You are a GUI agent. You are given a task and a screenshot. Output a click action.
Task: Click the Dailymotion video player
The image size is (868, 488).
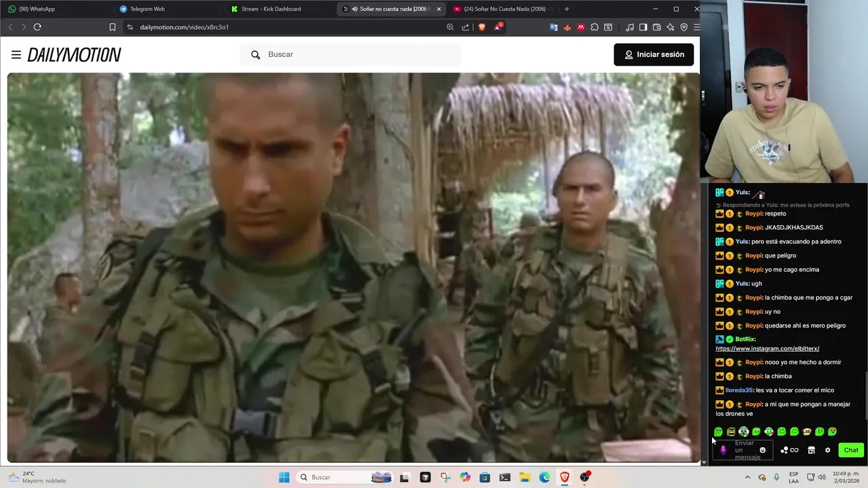pos(353,267)
